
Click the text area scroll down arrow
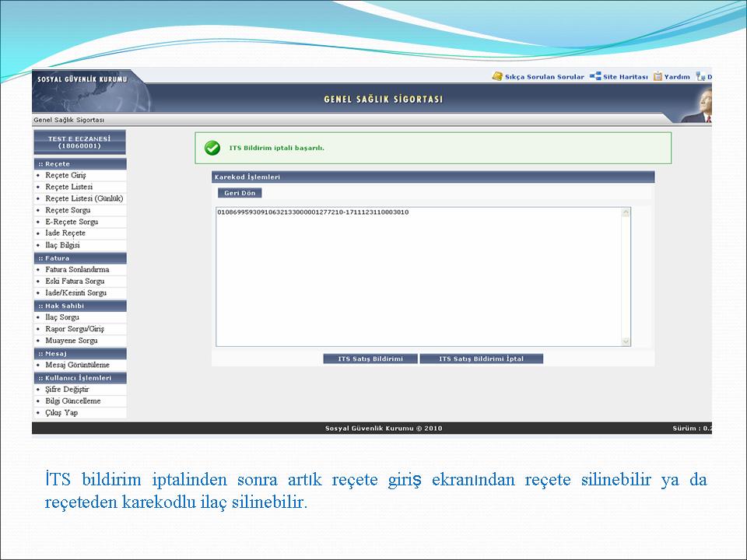626,341
